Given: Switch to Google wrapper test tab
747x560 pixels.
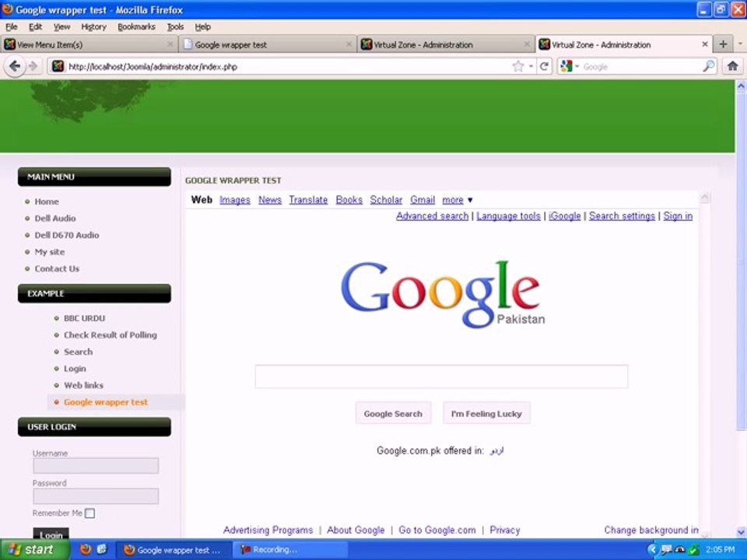Looking at the screenshot, I should [x=268, y=44].
